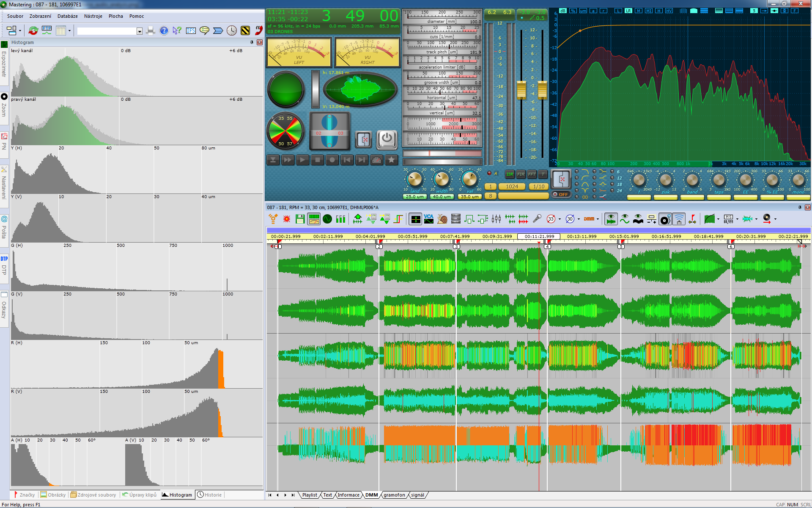Click the mixer faders icon
This screenshot has width=812, height=508.
click(496, 219)
